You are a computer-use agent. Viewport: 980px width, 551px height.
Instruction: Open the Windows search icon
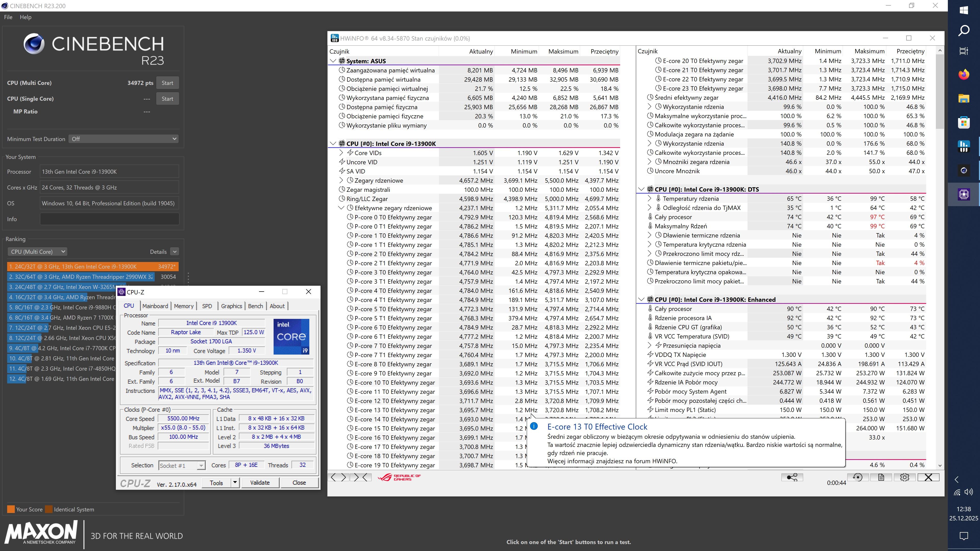pos(963,30)
